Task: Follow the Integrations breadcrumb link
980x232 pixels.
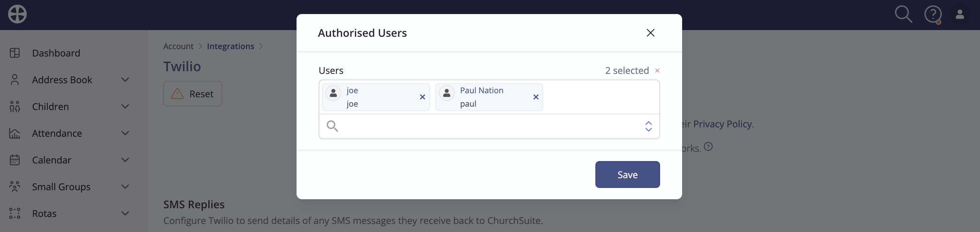Action: 230,46
